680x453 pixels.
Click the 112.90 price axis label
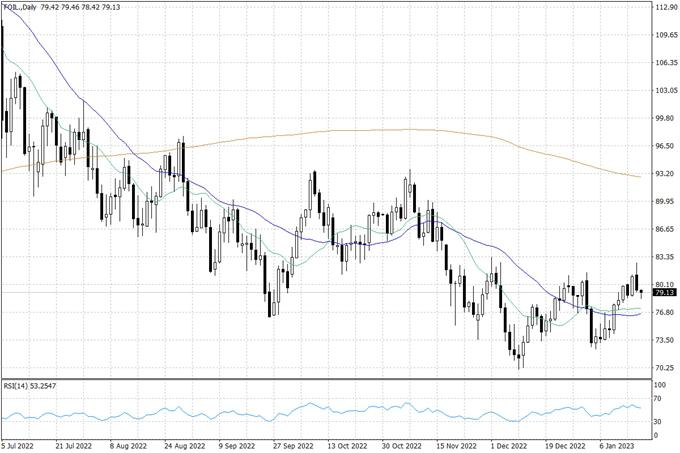665,8
